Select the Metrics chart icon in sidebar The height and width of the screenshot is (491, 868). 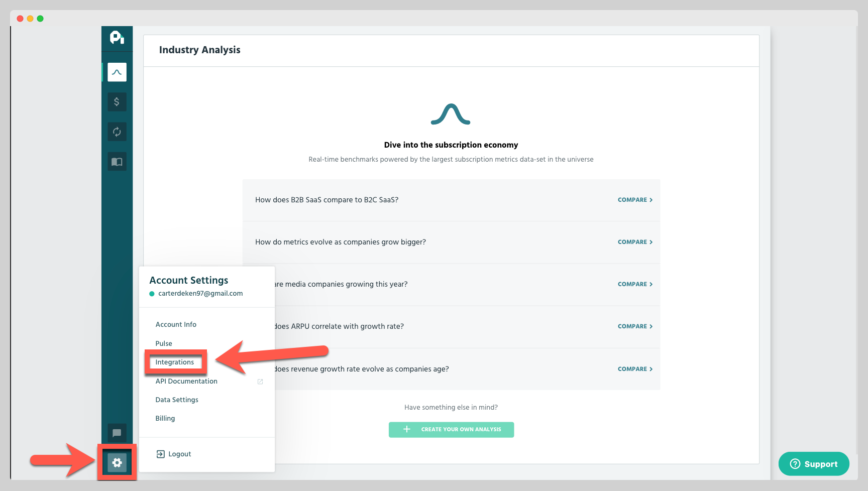[117, 71]
